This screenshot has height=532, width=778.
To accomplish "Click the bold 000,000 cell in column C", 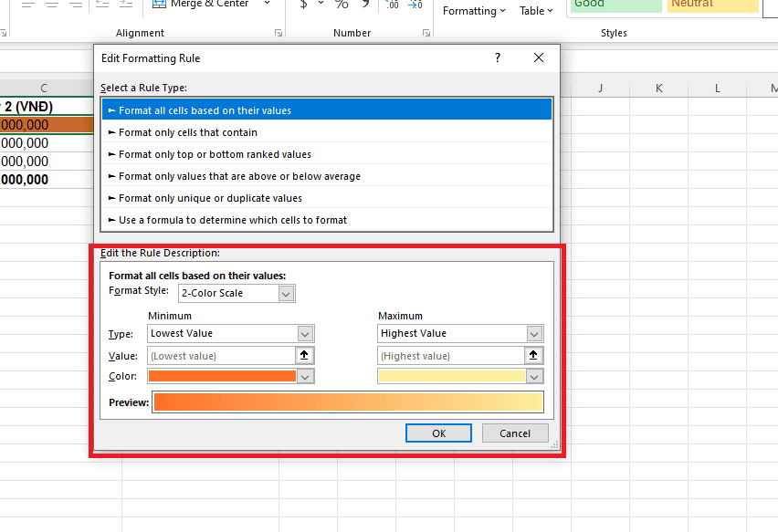I will click(x=47, y=180).
